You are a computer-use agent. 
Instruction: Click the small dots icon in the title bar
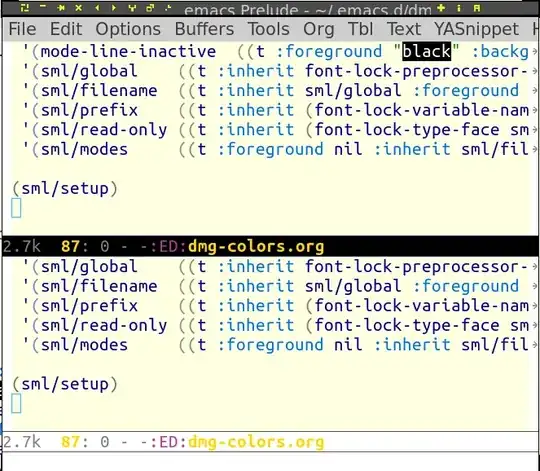(x=168, y=8)
